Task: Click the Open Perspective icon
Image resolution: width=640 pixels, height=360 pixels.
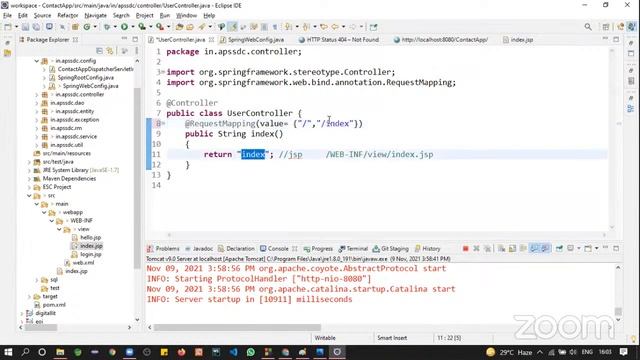Action: [x=606, y=27]
